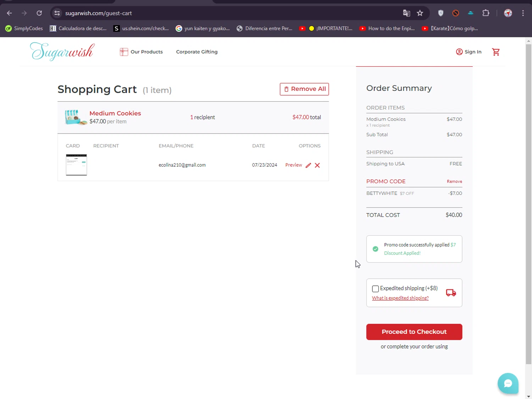Viewport: 532px width, 399px height.
Task: Open What is expedited shipping link
Action: [400, 298]
